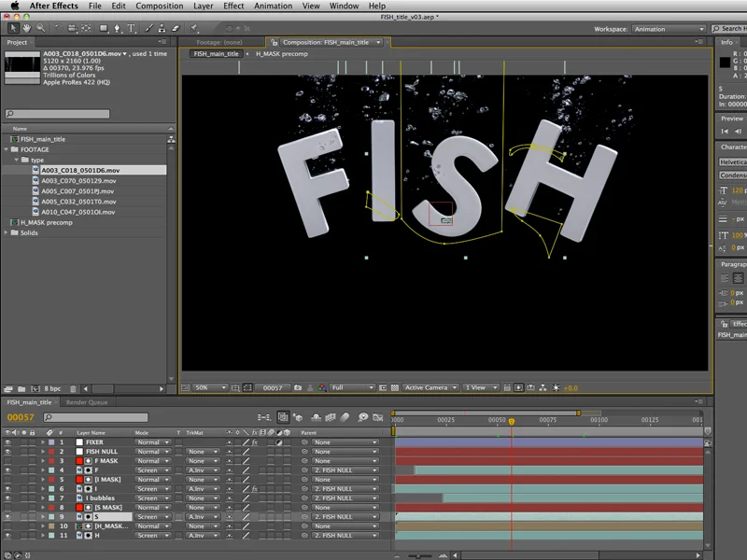The image size is (747, 560).
Task: Select the Hand tool
Action: [x=27, y=28]
